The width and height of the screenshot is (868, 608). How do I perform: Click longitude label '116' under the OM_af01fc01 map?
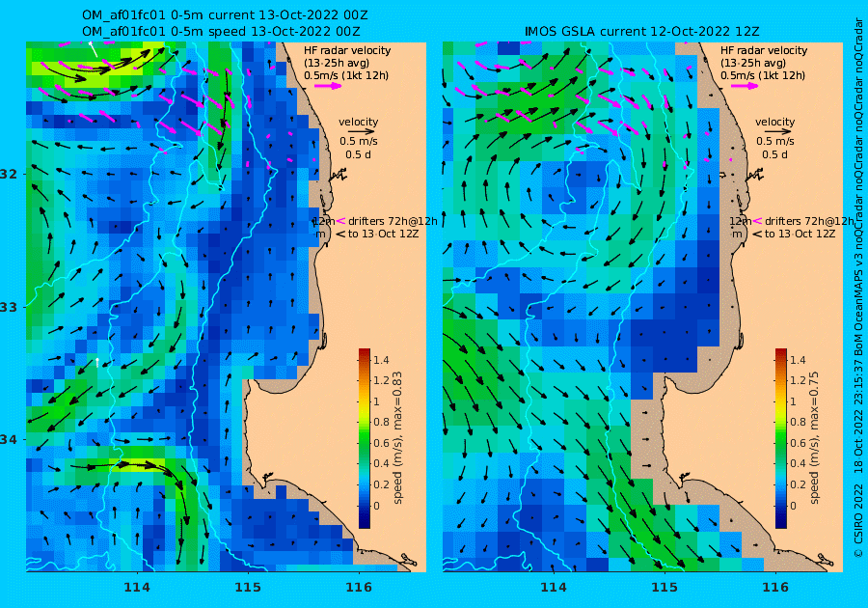(359, 587)
